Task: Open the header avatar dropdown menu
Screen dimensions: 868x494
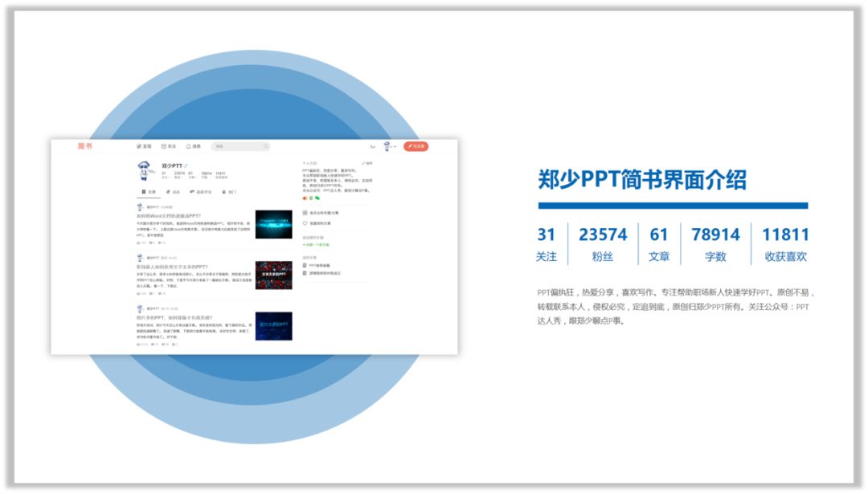Action: (389, 147)
